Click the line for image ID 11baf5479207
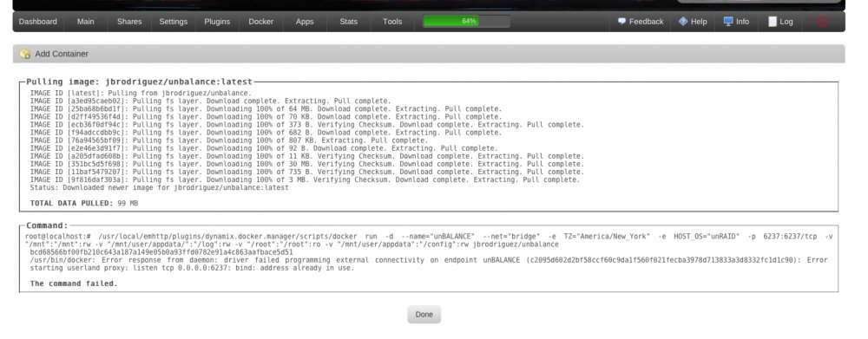868x339 pixels. pos(306,172)
